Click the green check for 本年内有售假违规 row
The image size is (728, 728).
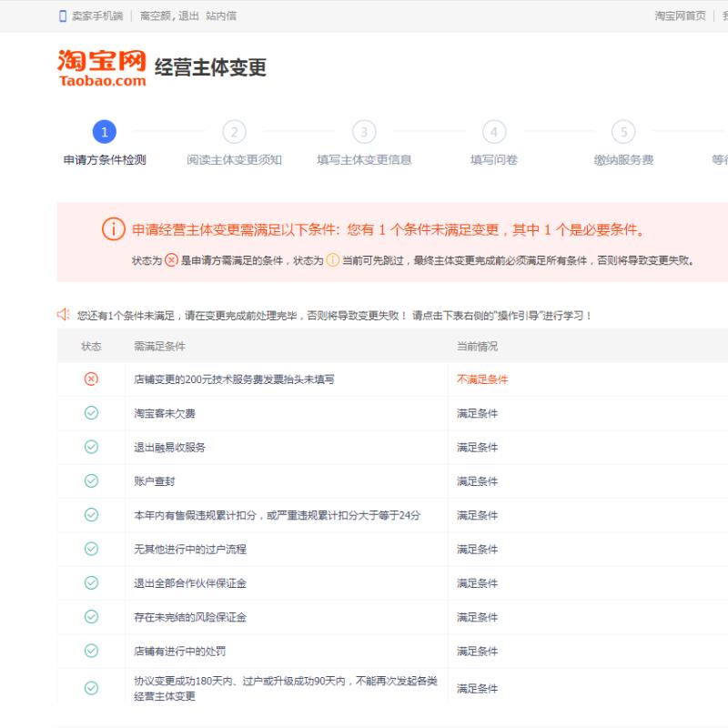(92, 514)
